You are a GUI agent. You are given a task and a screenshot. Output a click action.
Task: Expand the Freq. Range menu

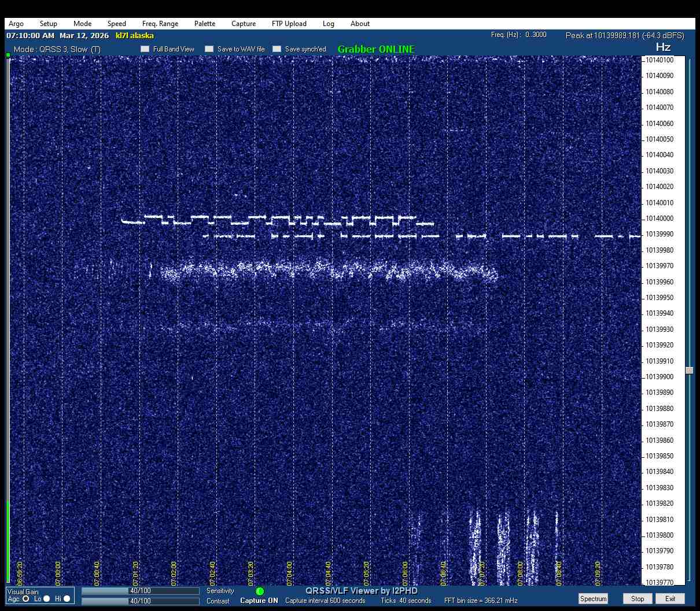(x=160, y=24)
